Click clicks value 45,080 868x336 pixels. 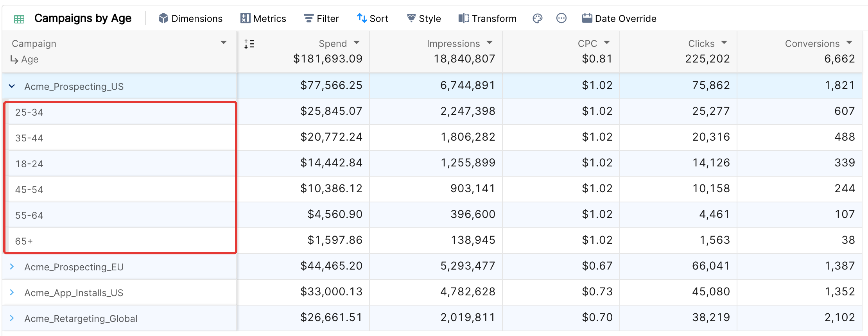tap(711, 292)
